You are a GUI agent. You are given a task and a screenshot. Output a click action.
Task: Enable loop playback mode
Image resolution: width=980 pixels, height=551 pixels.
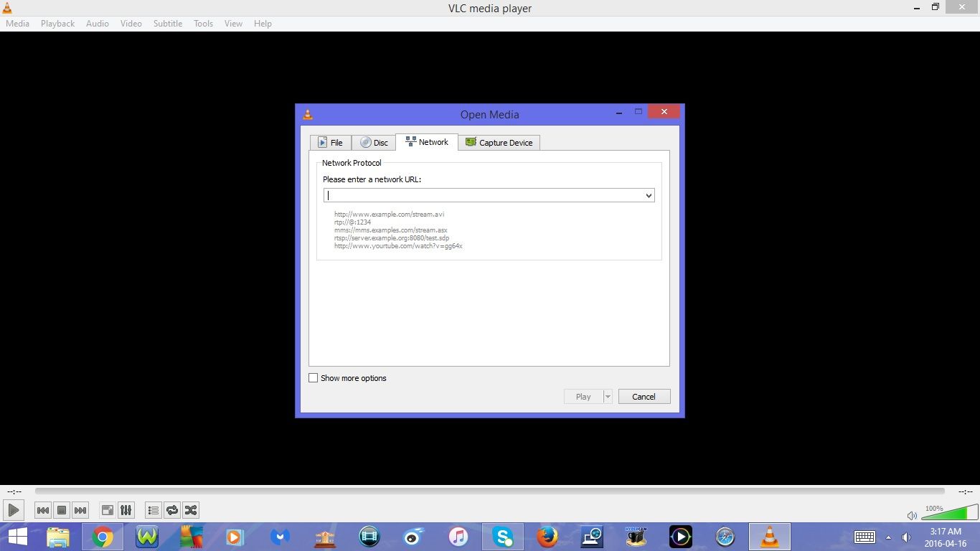point(172,509)
